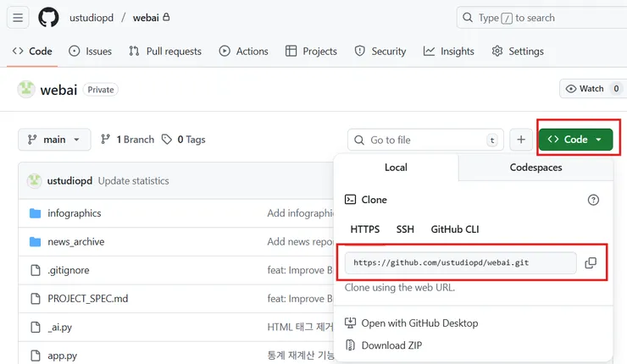The height and width of the screenshot is (364, 627).
Task: Click the .gitignore row commit message
Action: [300, 271]
